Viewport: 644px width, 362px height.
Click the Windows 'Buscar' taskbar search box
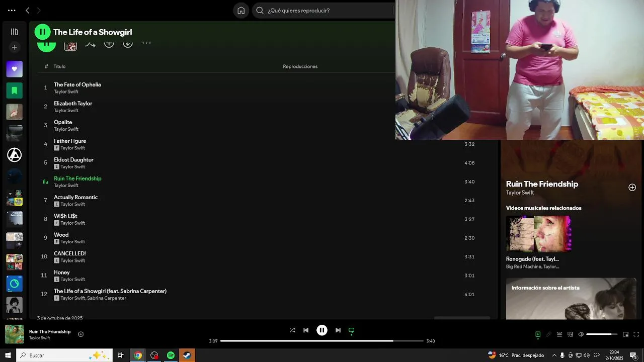[x=64, y=355]
